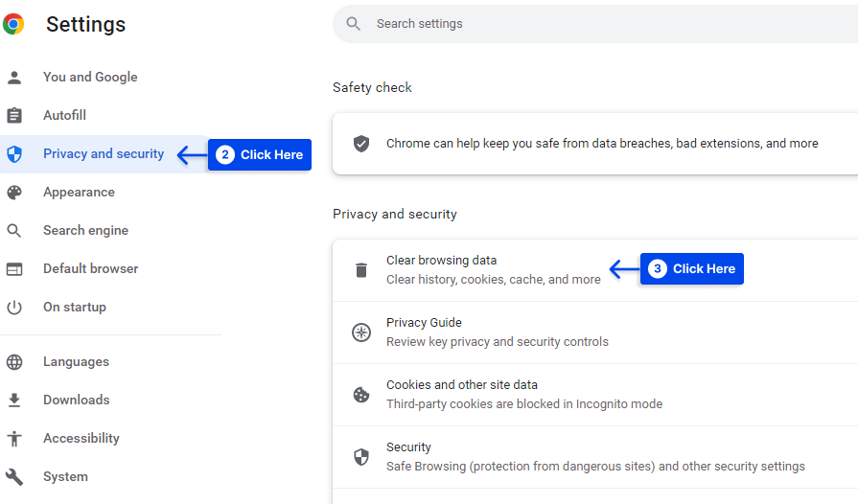Click 'Review key privacy and security controls' text

click(498, 342)
